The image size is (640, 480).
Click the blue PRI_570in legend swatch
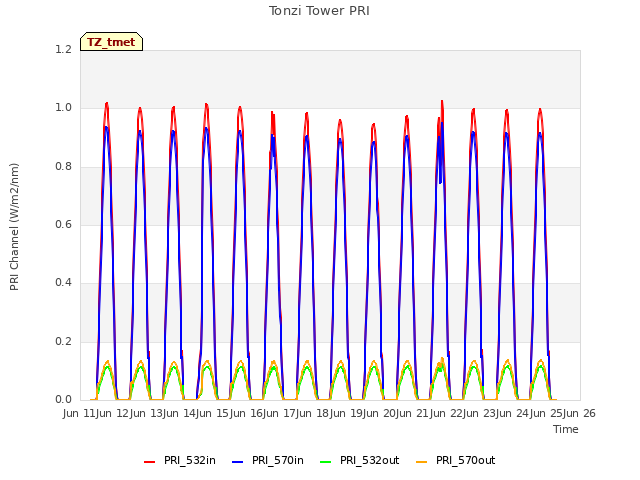click(238, 461)
